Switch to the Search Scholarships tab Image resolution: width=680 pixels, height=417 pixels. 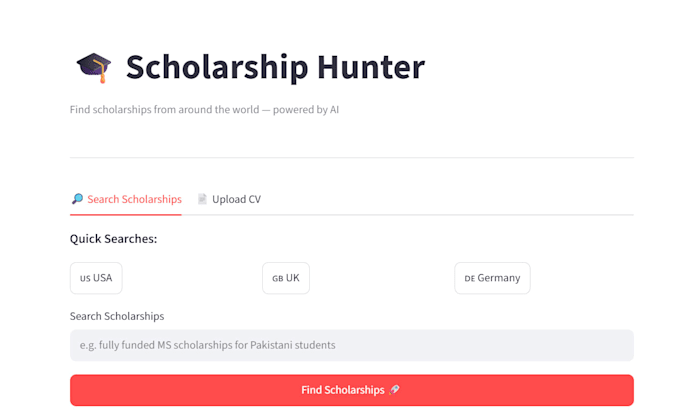(126, 199)
